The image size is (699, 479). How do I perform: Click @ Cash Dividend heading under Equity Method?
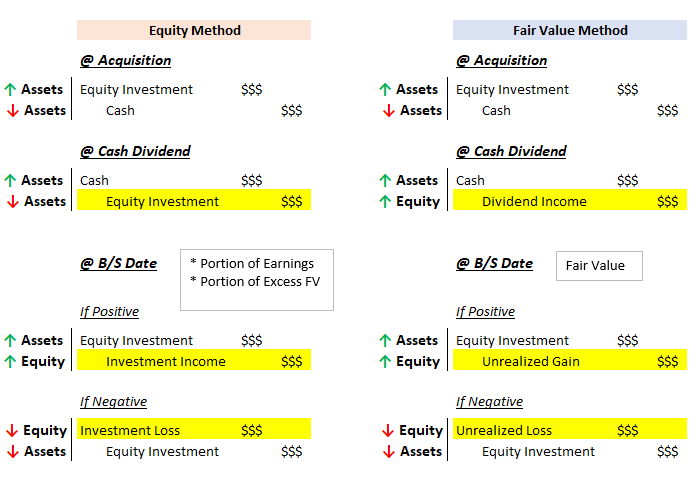tap(135, 152)
